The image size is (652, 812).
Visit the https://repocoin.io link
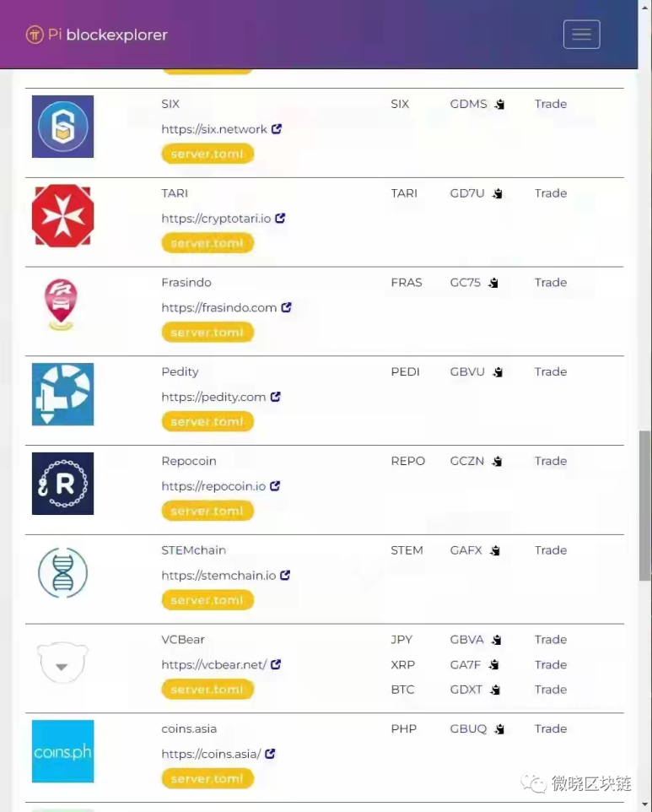click(213, 486)
